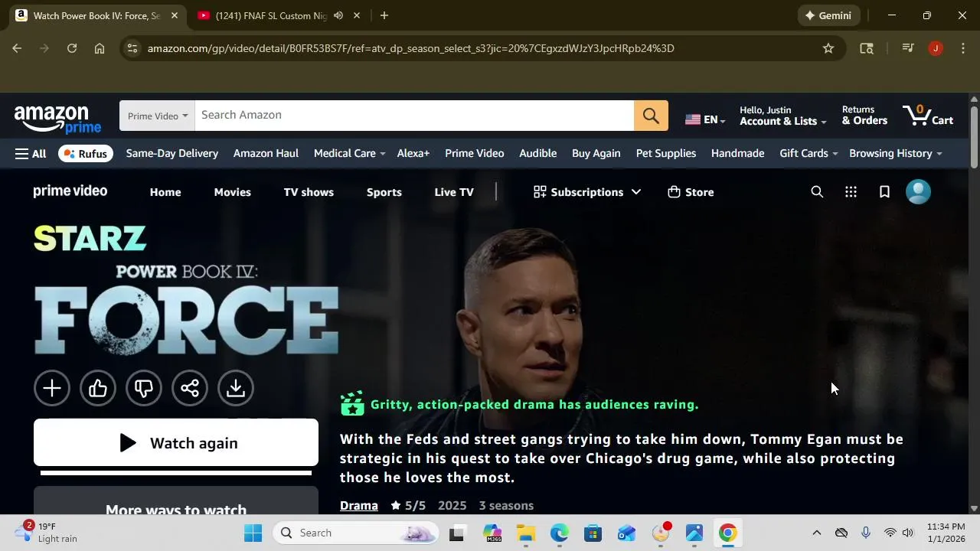Screen dimensions: 980x551
Task: View site information icon in address bar
Action: point(132,48)
